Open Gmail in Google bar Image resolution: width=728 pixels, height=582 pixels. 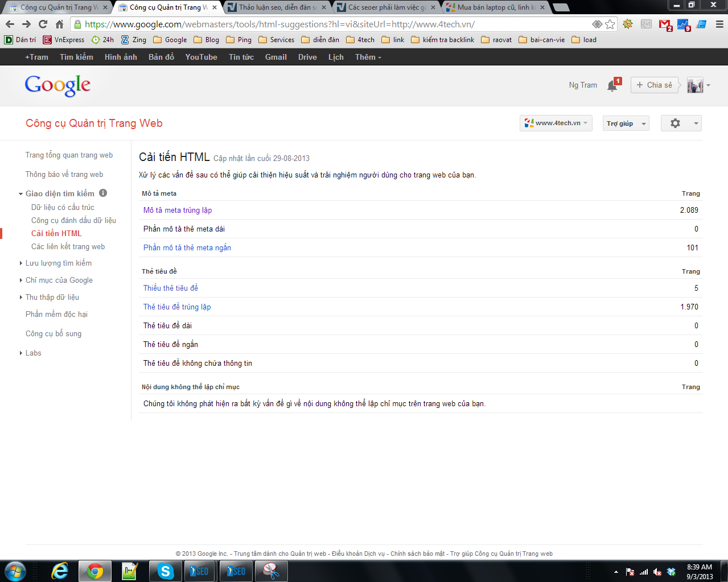click(x=275, y=57)
